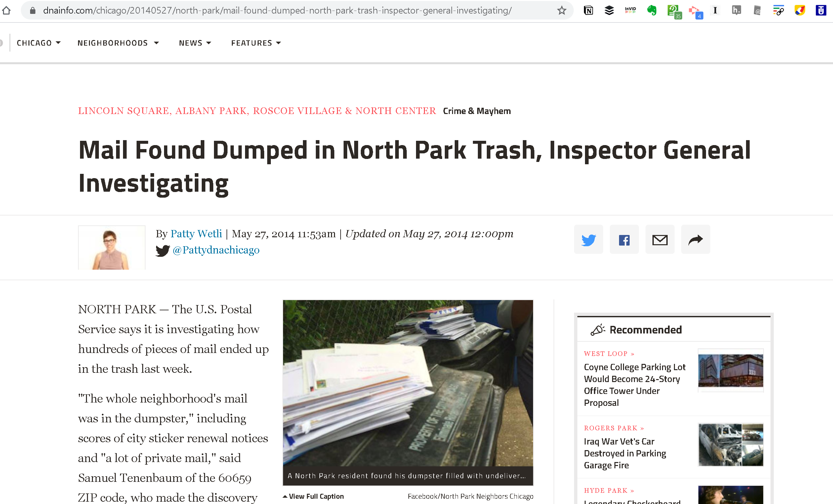
Task: Click the share arrow icon
Action: click(695, 240)
